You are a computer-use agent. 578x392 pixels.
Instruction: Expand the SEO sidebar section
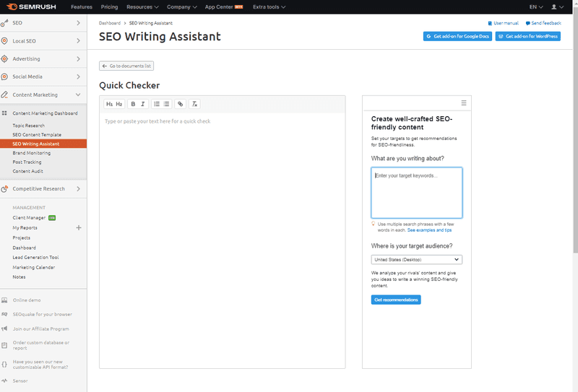tap(78, 23)
